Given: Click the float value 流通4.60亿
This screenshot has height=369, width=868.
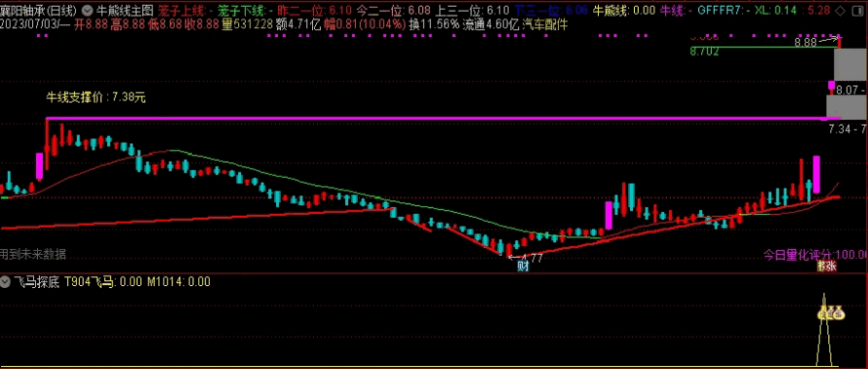Looking at the screenshot, I should [491, 23].
